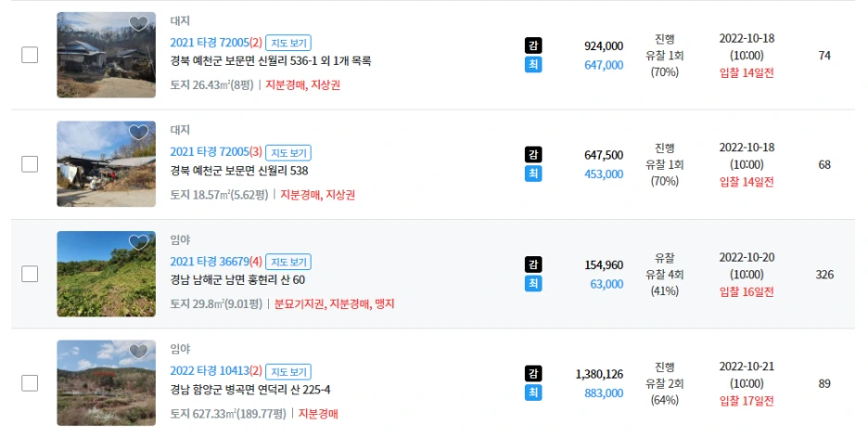Viewport: 868px width, 438px height.
Task: Click heart icon on 홍현리 산 60 photo
Action: click(x=138, y=242)
